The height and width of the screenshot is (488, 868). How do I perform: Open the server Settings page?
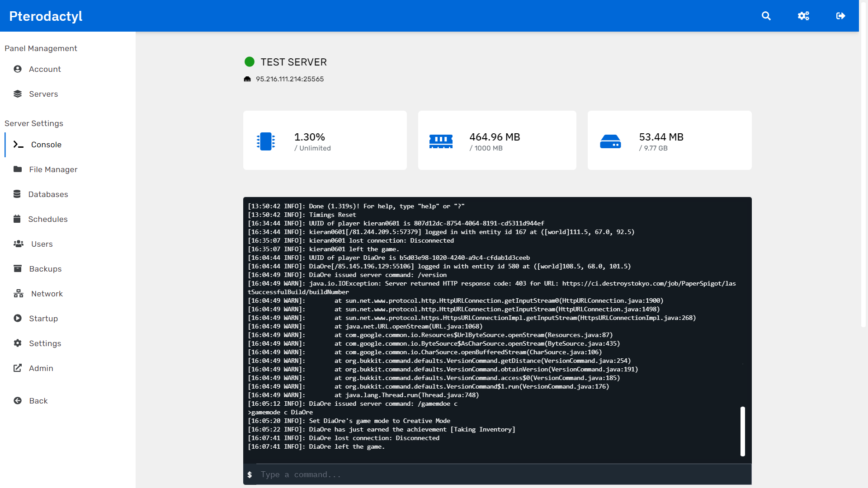click(45, 343)
